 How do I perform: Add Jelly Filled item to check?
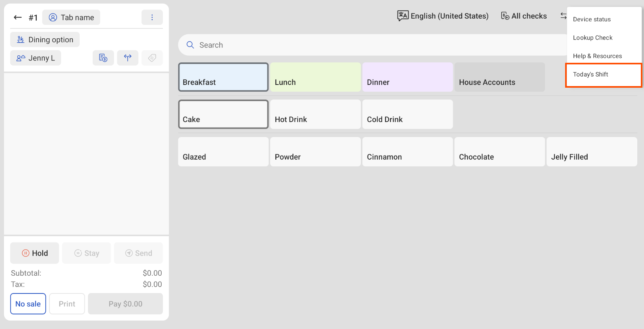click(592, 152)
